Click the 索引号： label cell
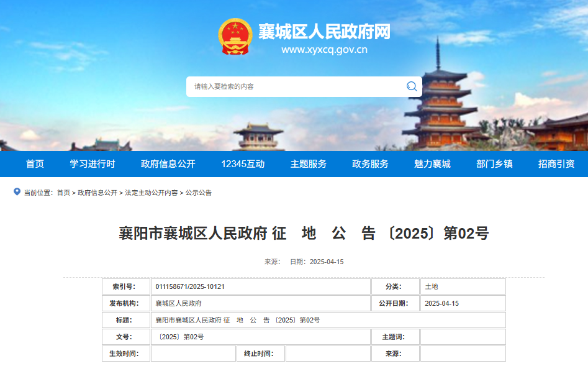 point(126,286)
